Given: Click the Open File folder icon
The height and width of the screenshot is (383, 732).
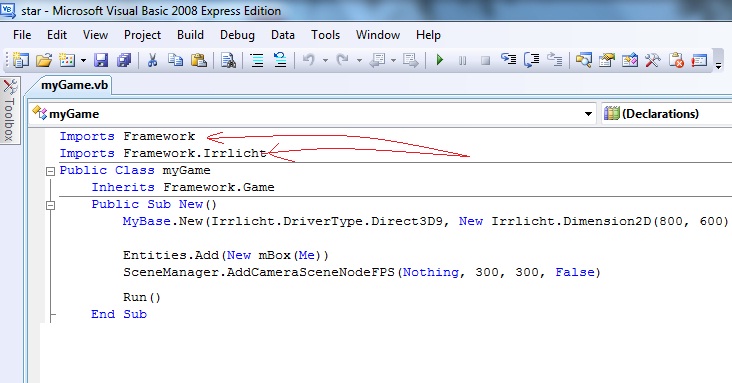Looking at the screenshot, I should point(44,60).
